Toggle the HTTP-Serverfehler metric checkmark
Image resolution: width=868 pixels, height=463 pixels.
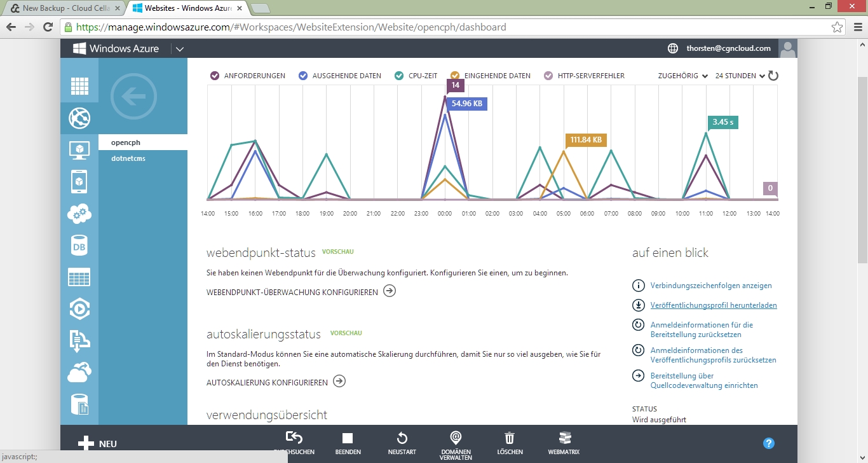(548, 76)
